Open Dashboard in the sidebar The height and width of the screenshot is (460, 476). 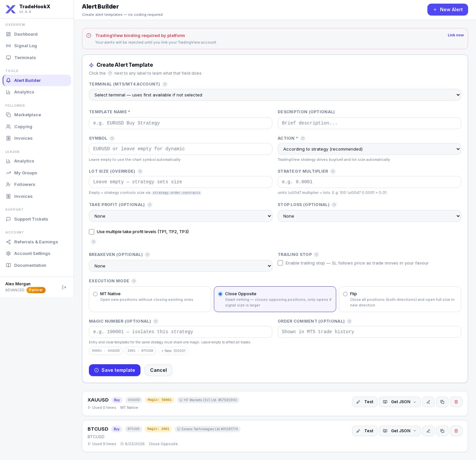tap(37, 34)
